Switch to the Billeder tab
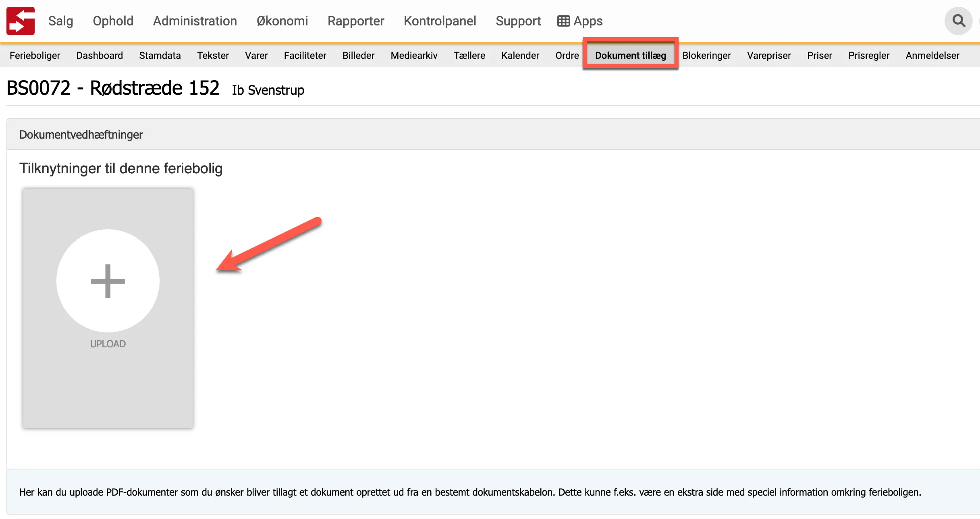This screenshot has width=980, height=519. 358,55
